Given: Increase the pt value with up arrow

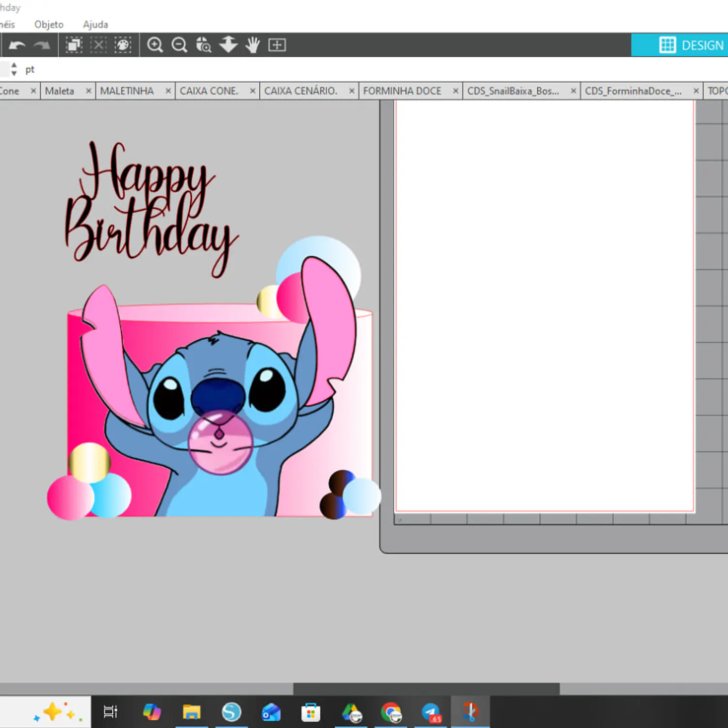Looking at the screenshot, I should [14, 65].
